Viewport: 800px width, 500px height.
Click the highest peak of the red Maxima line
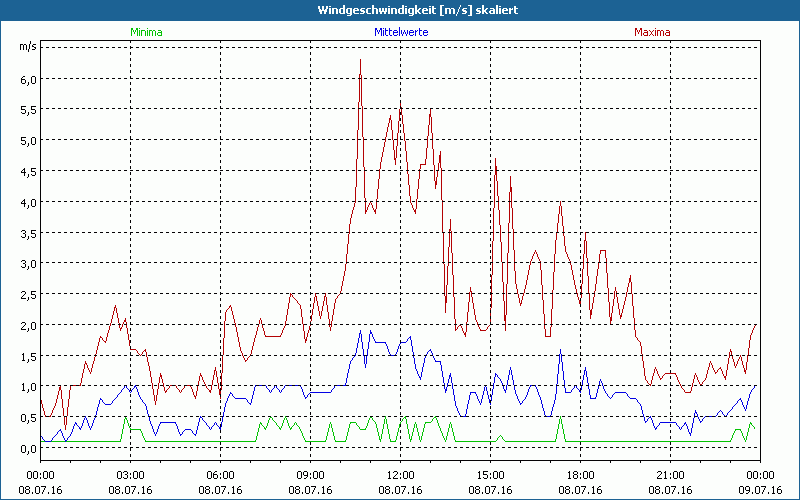coord(360,61)
